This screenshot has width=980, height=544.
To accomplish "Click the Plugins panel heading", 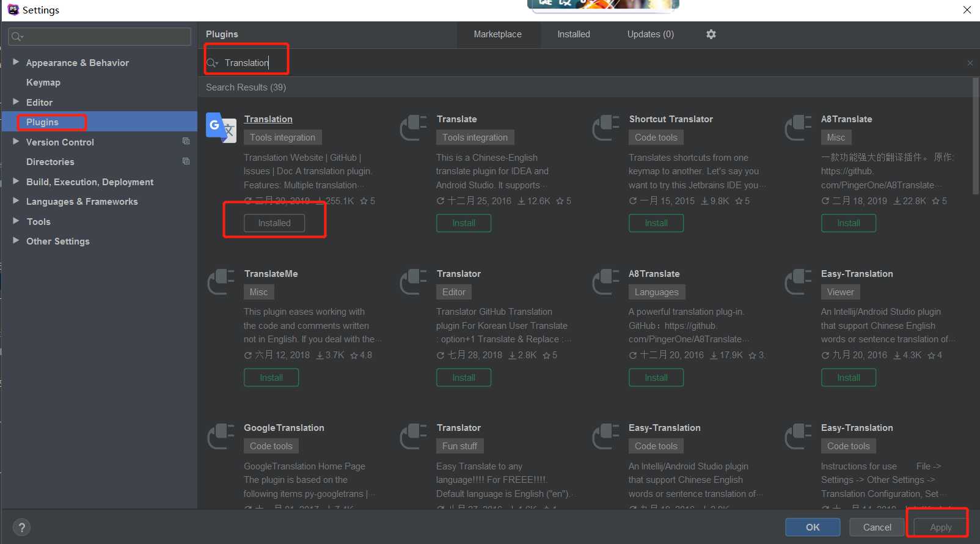I will tap(222, 34).
